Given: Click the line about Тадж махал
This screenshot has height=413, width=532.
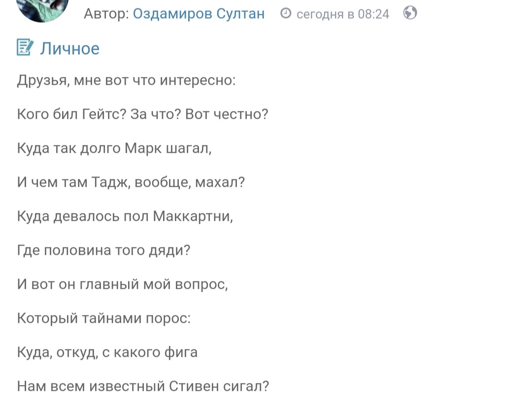Looking at the screenshot, I should (x=131, y=182).
